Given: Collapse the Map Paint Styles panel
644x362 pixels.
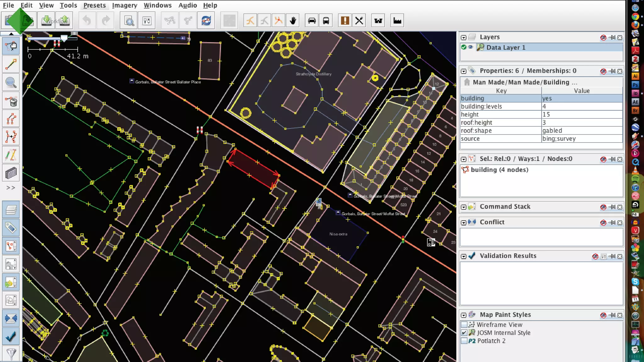Looking at the screenshot, I should click(464, 315).
